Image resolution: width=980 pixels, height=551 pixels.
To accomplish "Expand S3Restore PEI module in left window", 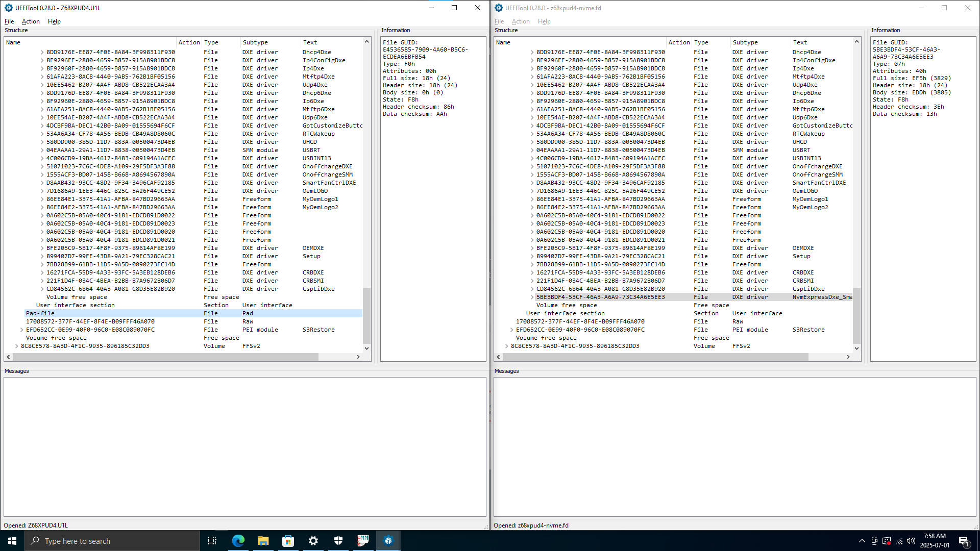I will 21,330.
